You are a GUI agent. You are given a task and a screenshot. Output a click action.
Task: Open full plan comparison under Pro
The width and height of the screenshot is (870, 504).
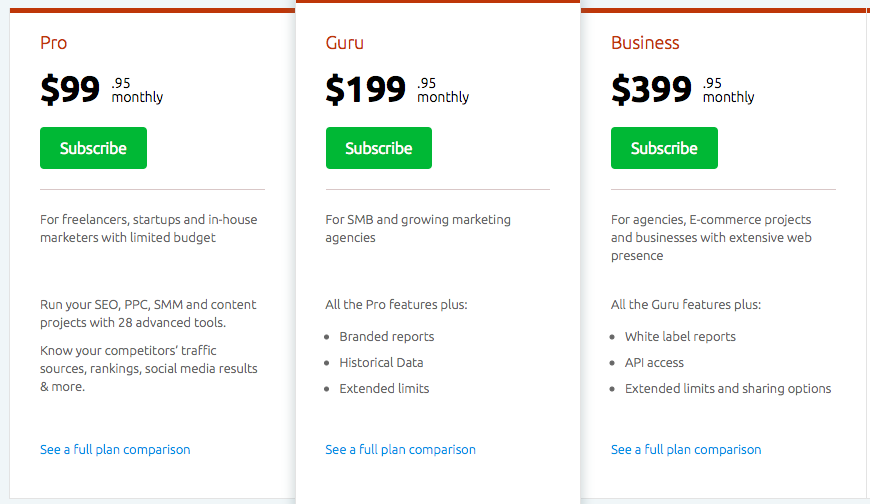point(115,450)
